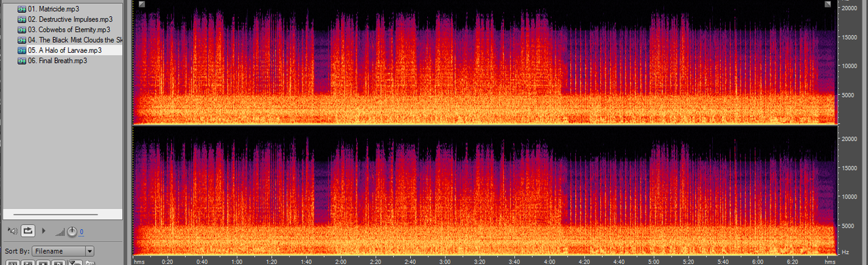
Task: Click the 6:00 mark on timeline
Action: pos(758,261)
